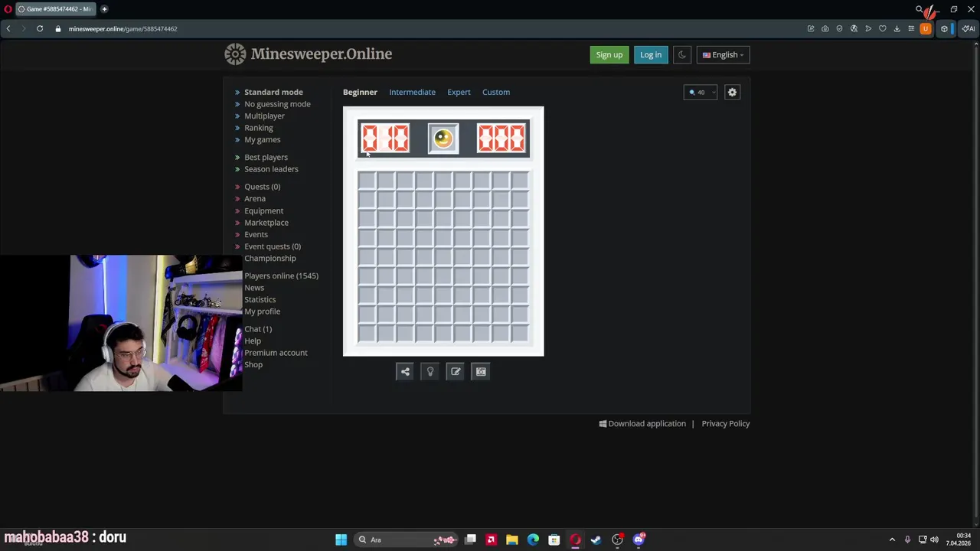Open the game settings gear

coord(732,92)
